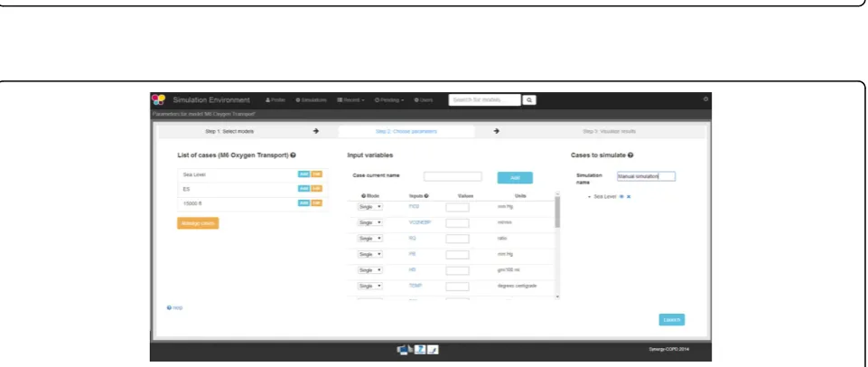Click Edit button for 15000 ft case

point(317,202)
